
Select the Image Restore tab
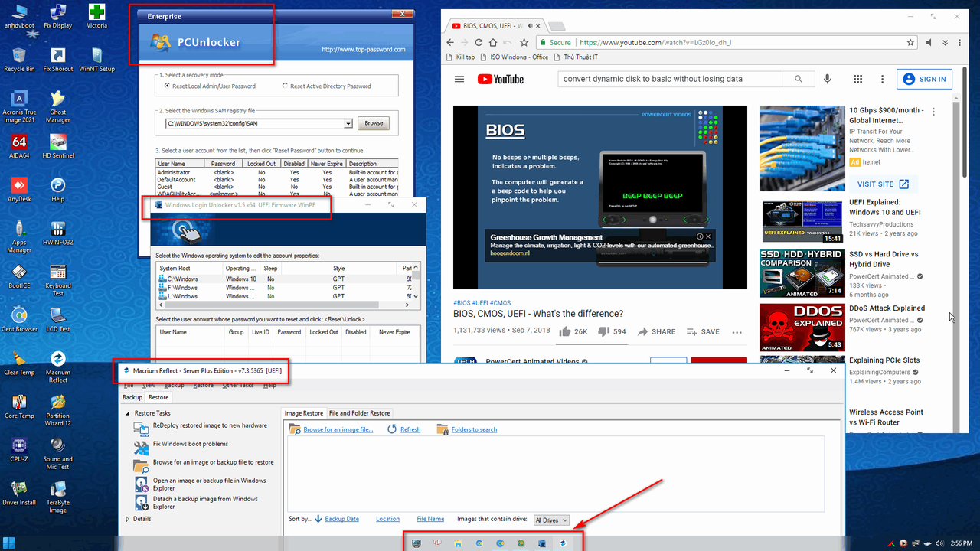(304, 413)
